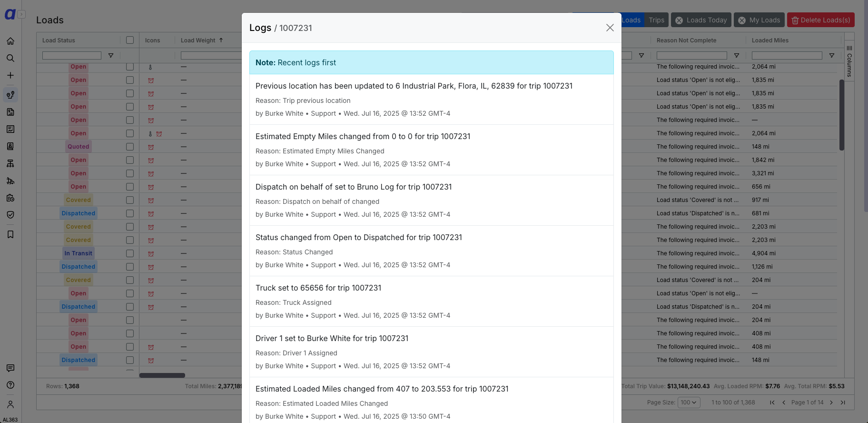The image size is (868, 423).
Task: Open the user profile sidebar icon
Action: 10,404
